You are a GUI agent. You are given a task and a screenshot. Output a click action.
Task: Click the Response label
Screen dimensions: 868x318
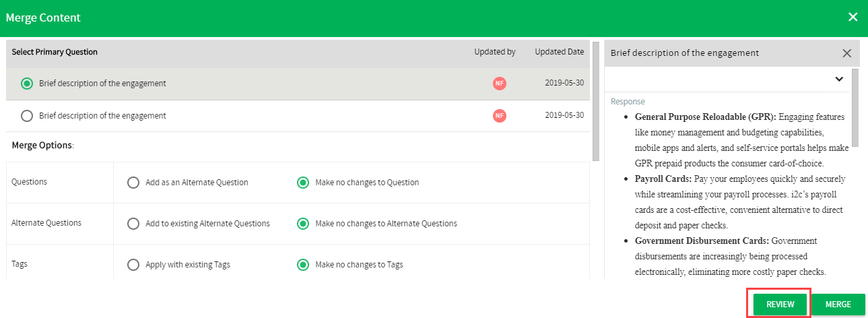pos(628,102)
